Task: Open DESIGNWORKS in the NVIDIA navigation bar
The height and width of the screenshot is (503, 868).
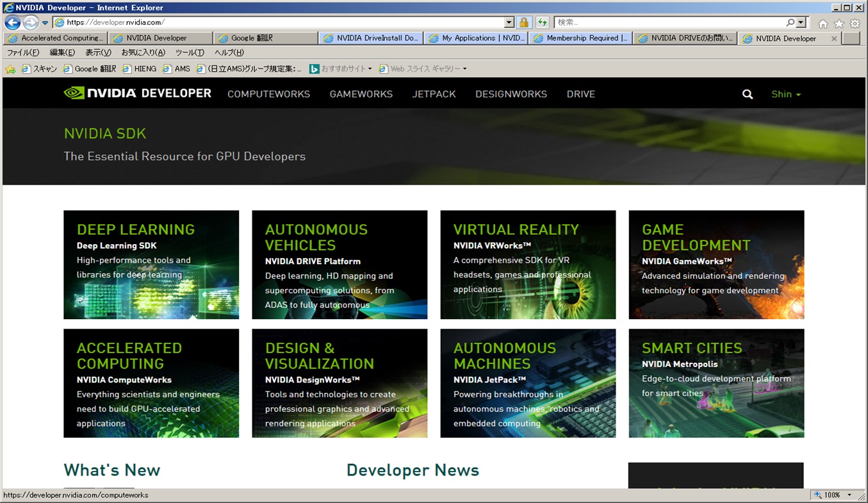Action: tap(511, 94)
